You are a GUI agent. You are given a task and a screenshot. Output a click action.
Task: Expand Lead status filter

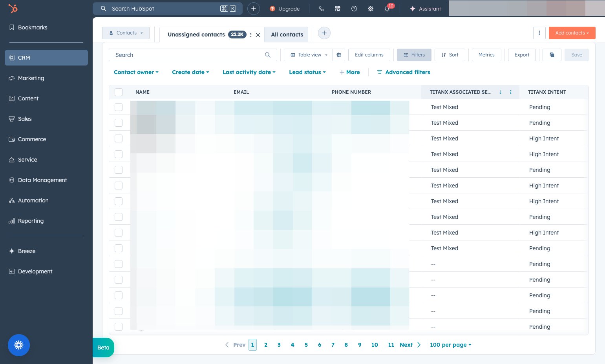coord(307,72)
